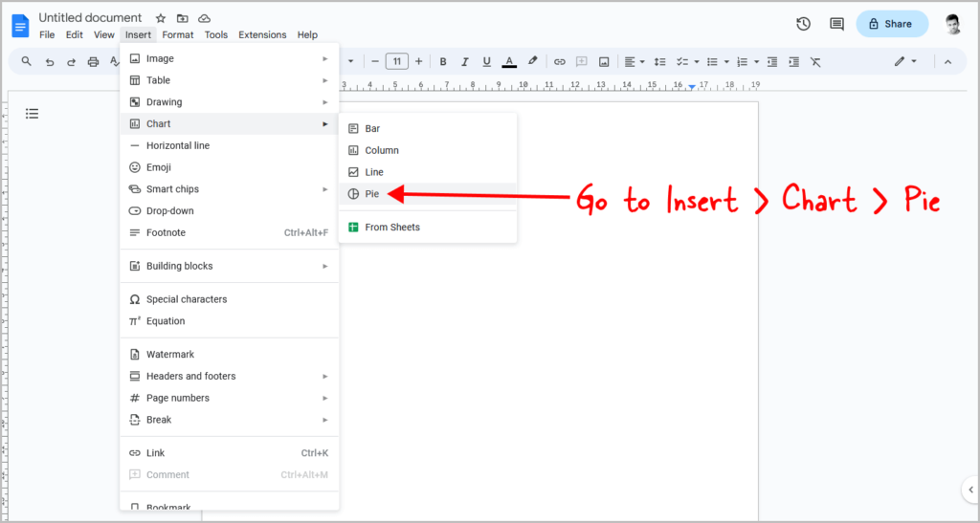Insert a Footnote

[230, 232]
